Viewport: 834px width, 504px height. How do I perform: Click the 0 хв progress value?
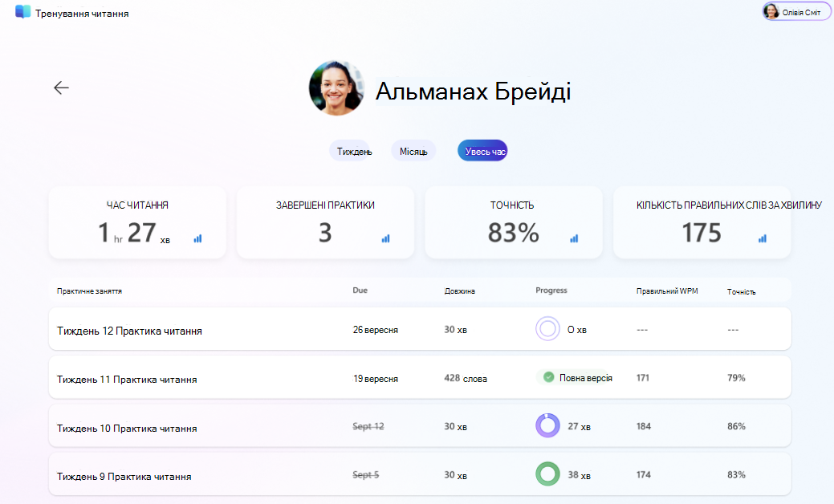[x=577, y=330]
